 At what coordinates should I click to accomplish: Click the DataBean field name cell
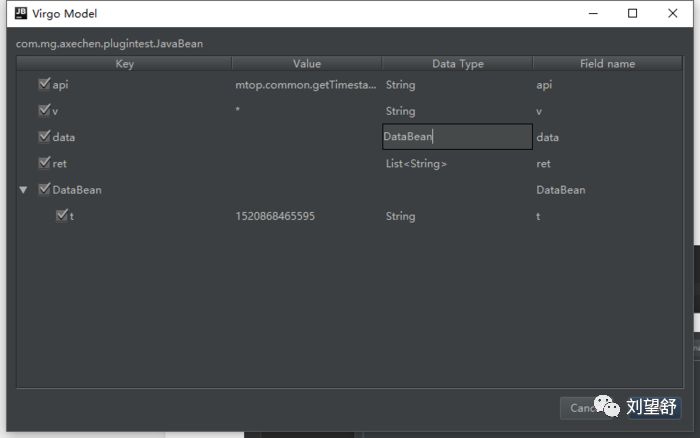(x=561, y=190)
